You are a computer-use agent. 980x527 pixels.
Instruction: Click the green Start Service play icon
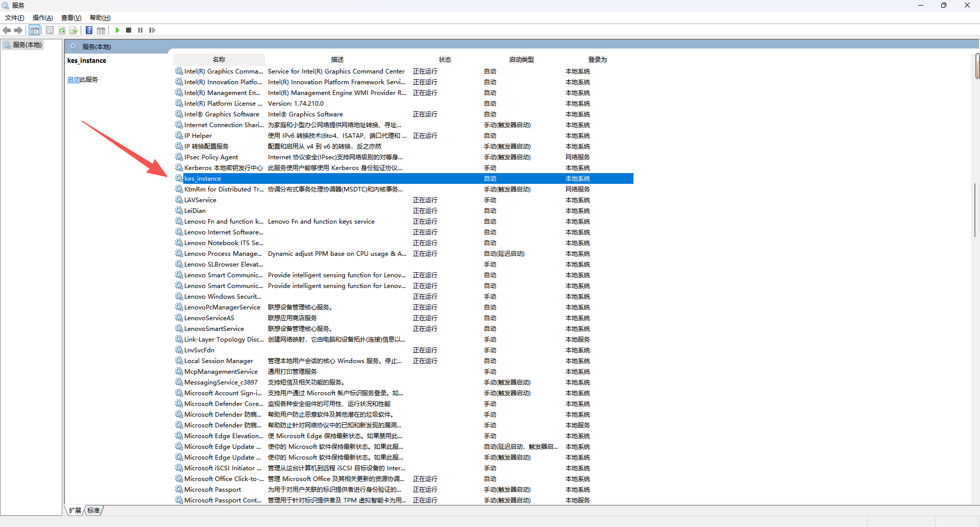117,30
